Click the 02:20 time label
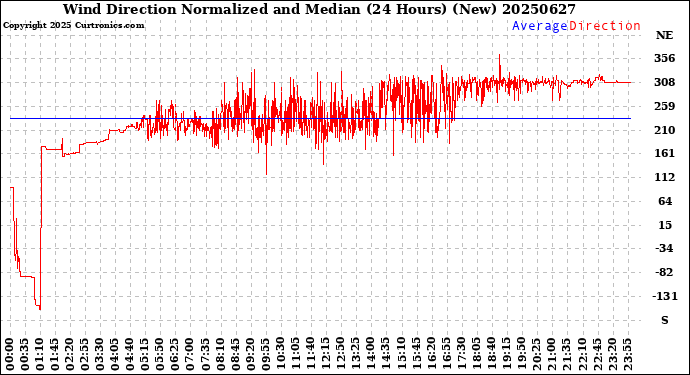690x375 pixels. [x=70, y=355]
